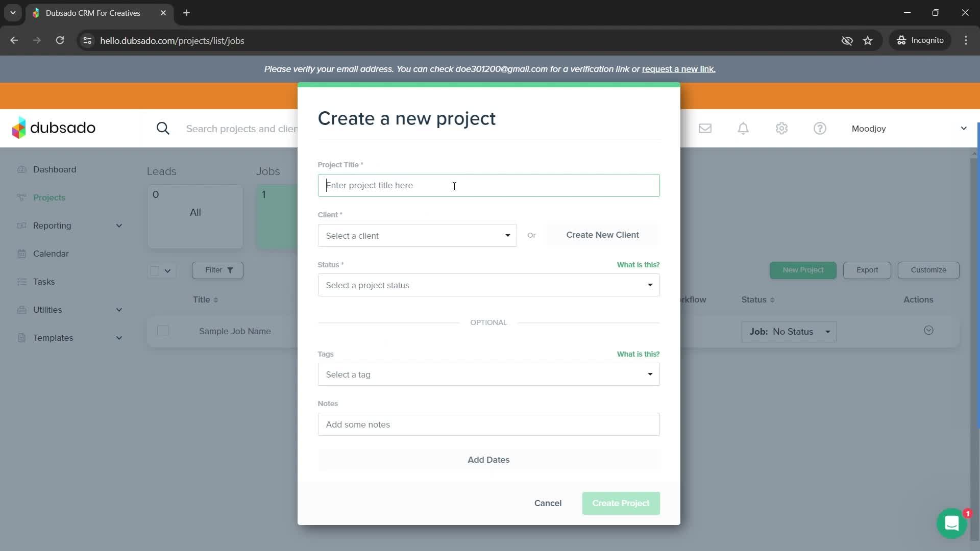Check the Sample Job Name row checkbox
Image resolution: width=980 pixels, height=551 pixels.
pyautogui.click(x=163, y=331)
